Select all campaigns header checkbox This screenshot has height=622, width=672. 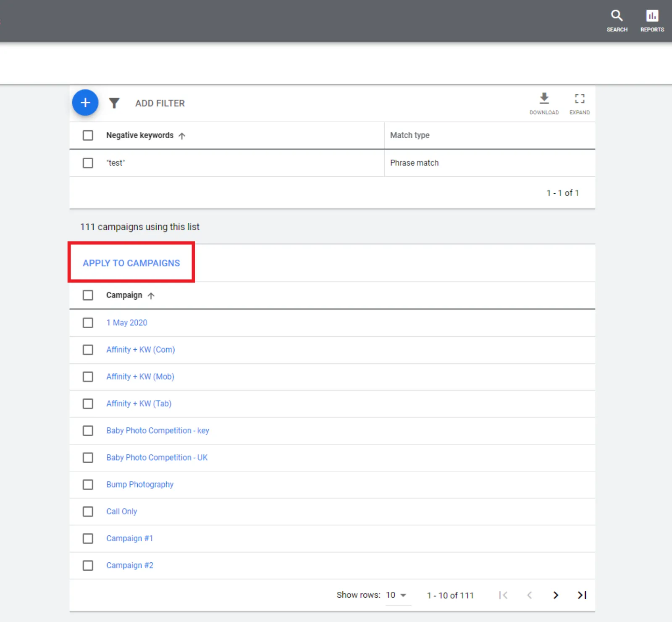point(88,295)
